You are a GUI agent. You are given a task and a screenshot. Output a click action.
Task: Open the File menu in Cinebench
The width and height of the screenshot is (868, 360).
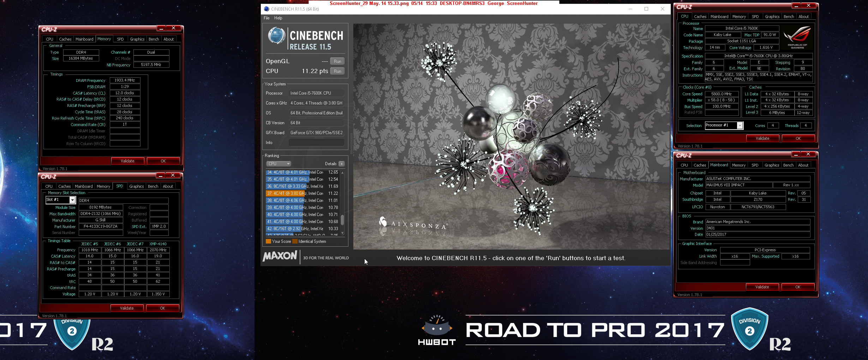267,18
